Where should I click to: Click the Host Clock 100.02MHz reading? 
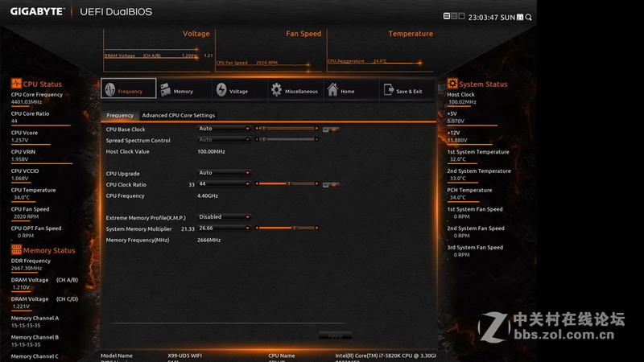click(x=462, y=102)
